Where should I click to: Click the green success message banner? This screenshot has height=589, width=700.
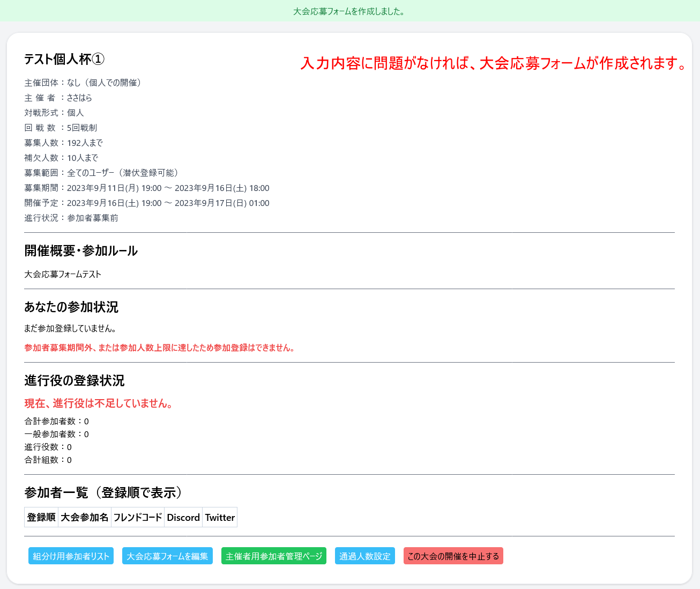(350, 10)
